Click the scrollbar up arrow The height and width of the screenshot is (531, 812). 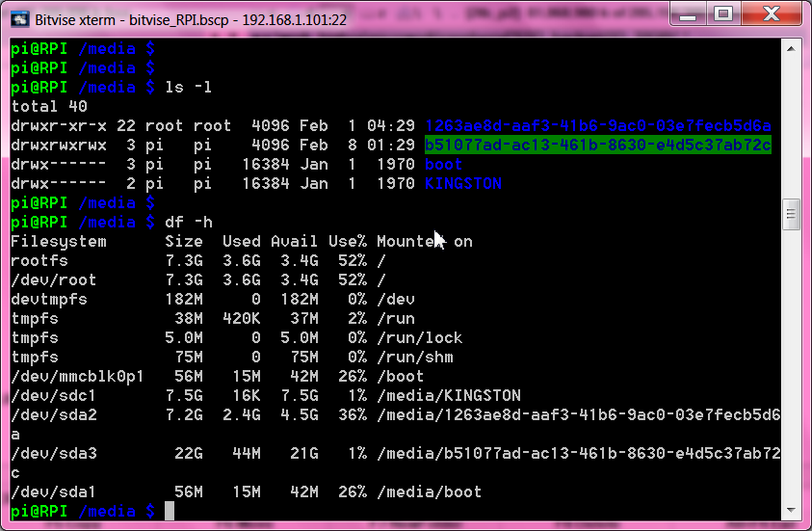790,48
